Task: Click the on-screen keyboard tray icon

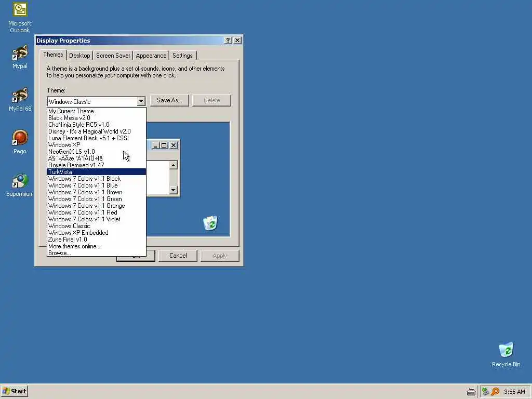Action: tap(471, 392)
